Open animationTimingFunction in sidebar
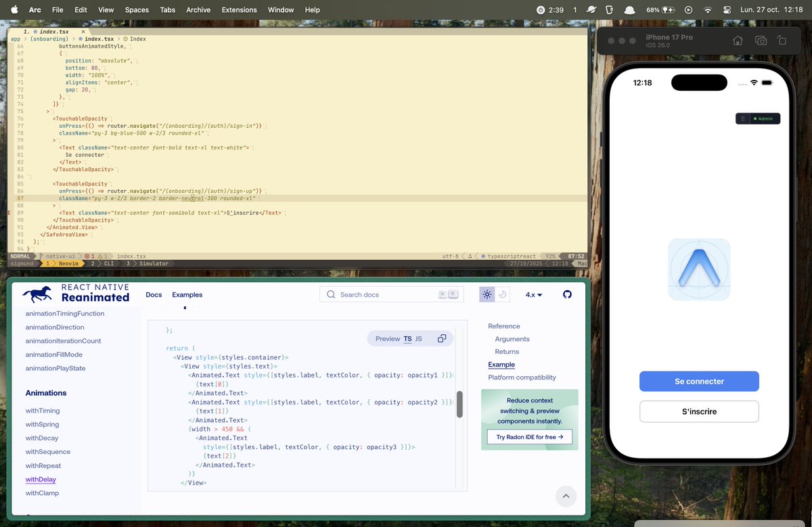Viewport: 812px width, 527px height. 65,314
